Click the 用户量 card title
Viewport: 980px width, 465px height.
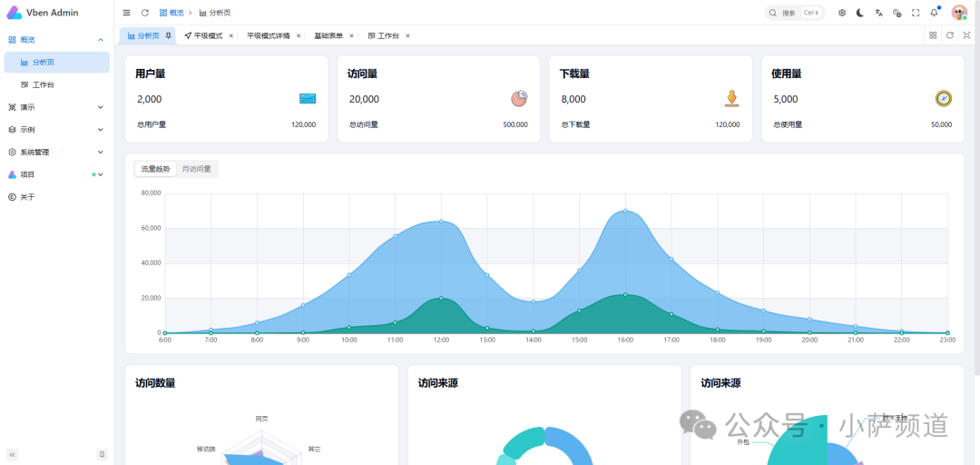click(x=150, y=74)
